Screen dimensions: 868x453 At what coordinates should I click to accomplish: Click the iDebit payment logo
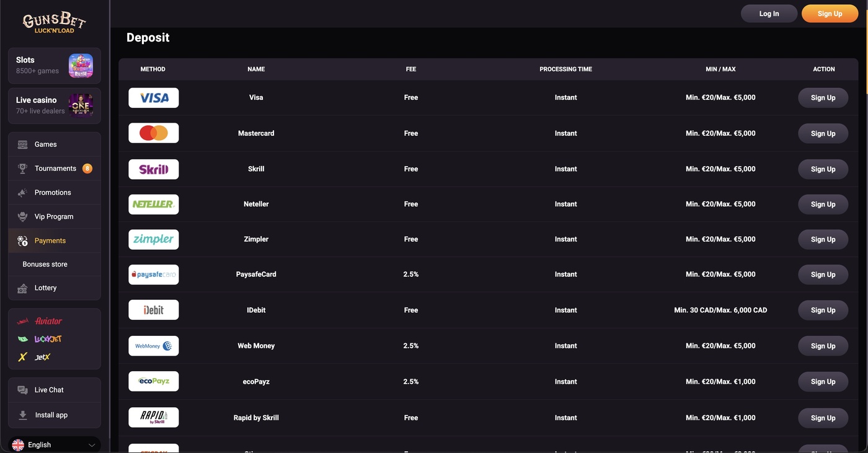point(154,310)
